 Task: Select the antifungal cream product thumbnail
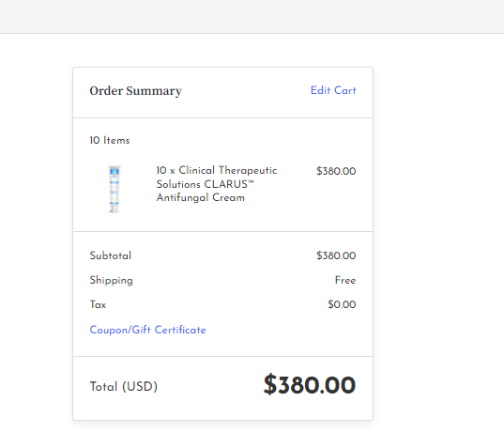pyautogui.click(x=115, y=189)
